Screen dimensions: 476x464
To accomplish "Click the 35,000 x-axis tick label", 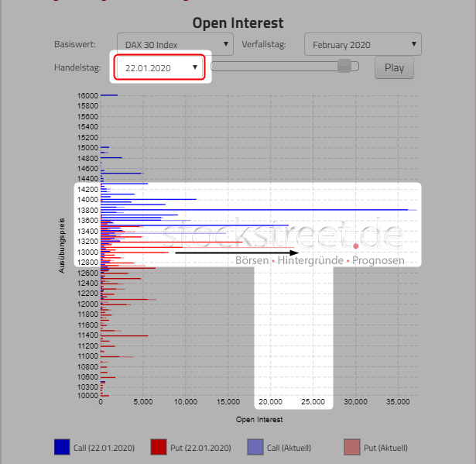I will [397, 403].
